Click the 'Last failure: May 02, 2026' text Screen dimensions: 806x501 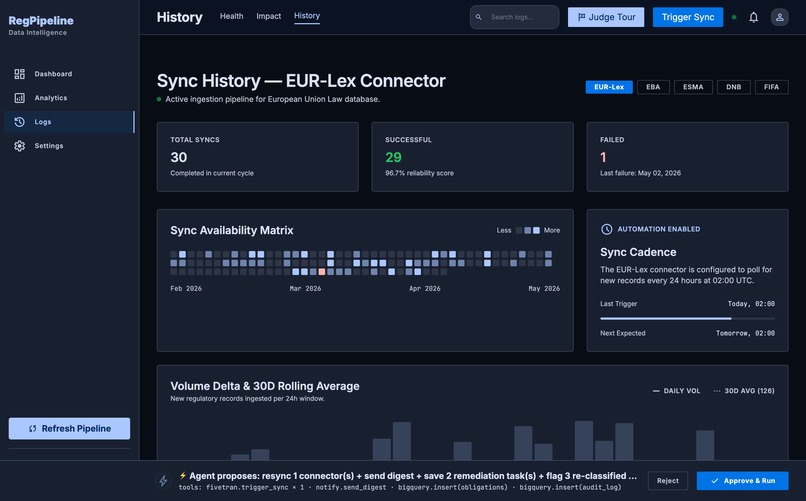click(640, 173)
